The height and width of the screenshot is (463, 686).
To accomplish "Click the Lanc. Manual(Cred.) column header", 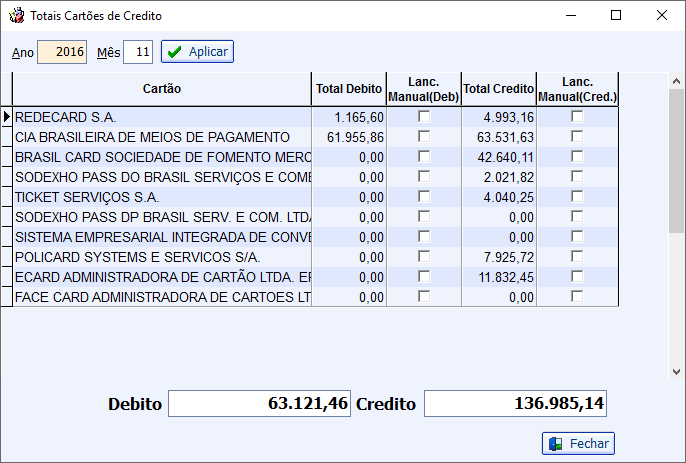I will click(x=578, y=89).
